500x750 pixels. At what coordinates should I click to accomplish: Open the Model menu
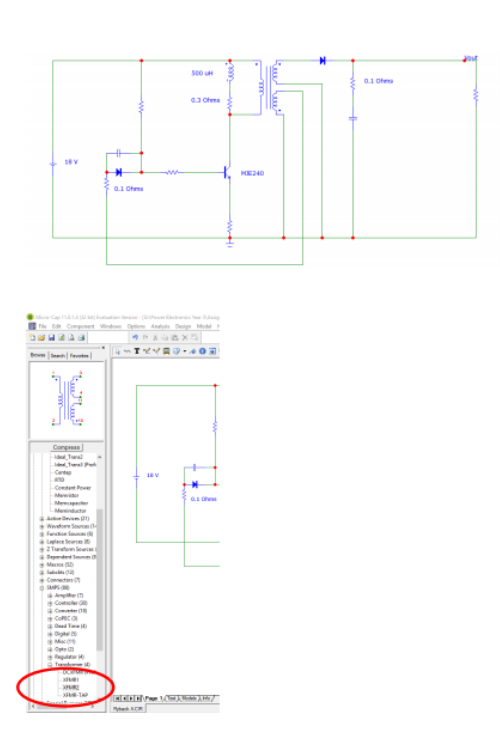204,326
